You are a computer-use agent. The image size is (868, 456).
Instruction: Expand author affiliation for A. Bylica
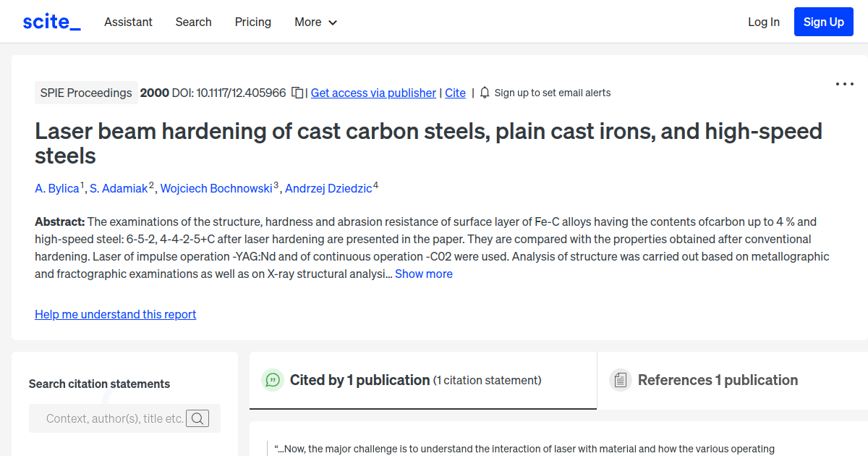[x=82, y=184]
